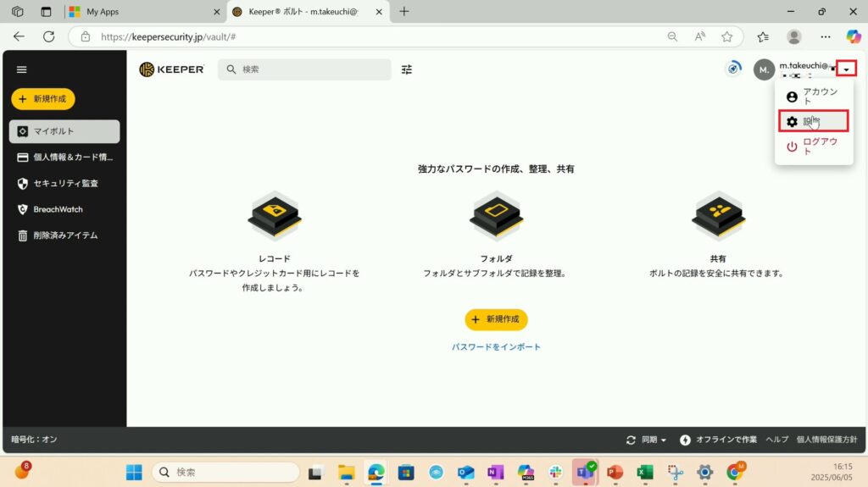The image size is (868, 487).
Task: Open Google Chrome from taskbar
Action: click(x=735, y=472)
